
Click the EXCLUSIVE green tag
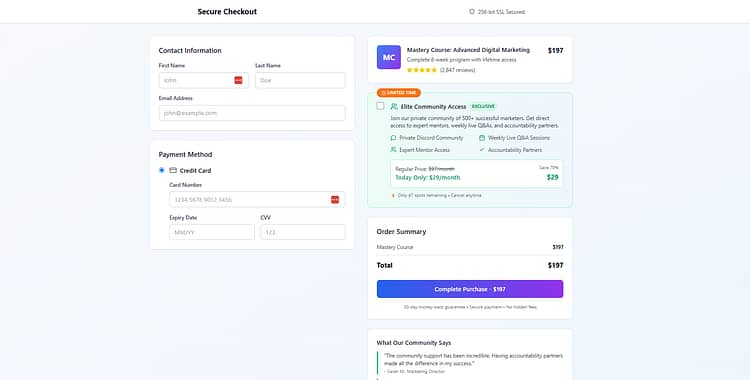coord(483,106)
